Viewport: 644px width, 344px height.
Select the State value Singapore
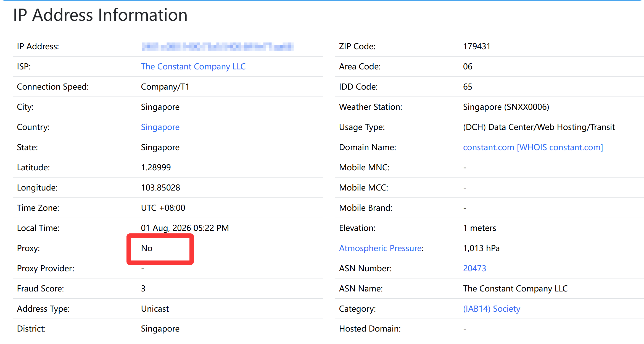tap(160, 147)
